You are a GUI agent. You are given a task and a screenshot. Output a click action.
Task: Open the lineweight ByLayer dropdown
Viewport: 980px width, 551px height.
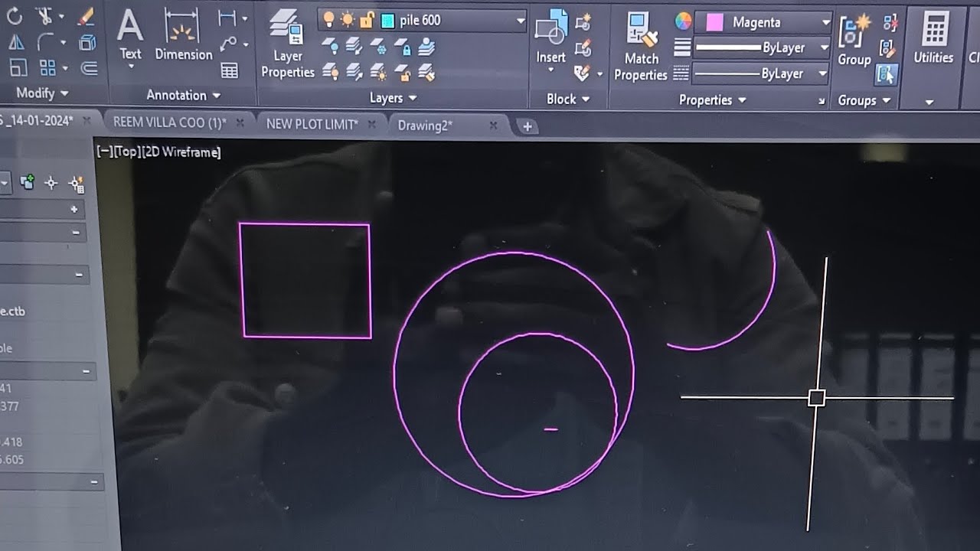pos(824,47)
